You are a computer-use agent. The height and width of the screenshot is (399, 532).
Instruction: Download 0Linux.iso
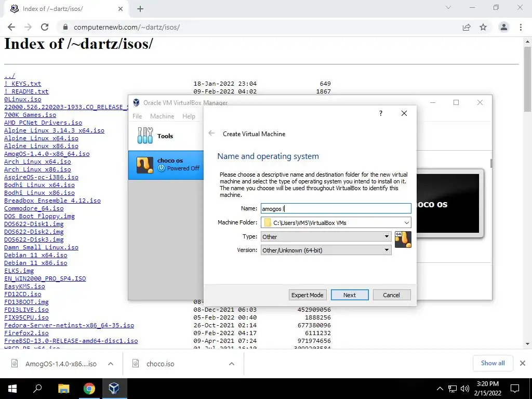click(23, 99)
